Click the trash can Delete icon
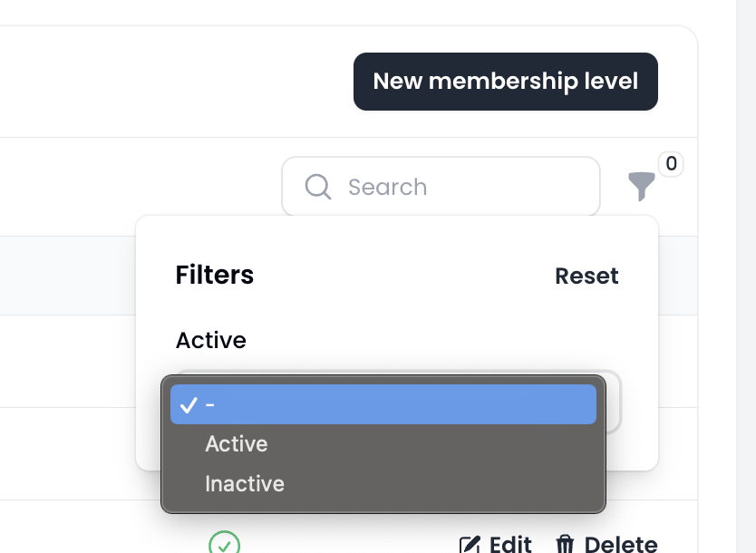 tap(565, 544)
